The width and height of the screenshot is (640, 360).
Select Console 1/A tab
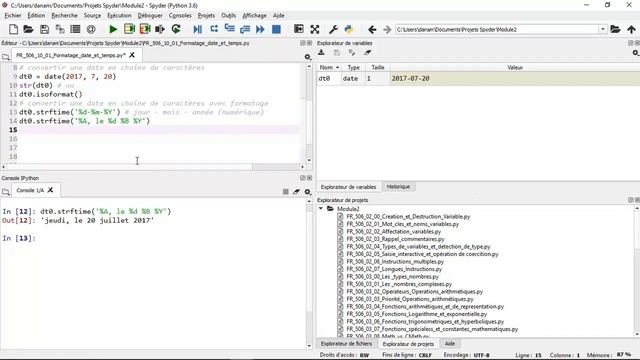tap(30, 190)
